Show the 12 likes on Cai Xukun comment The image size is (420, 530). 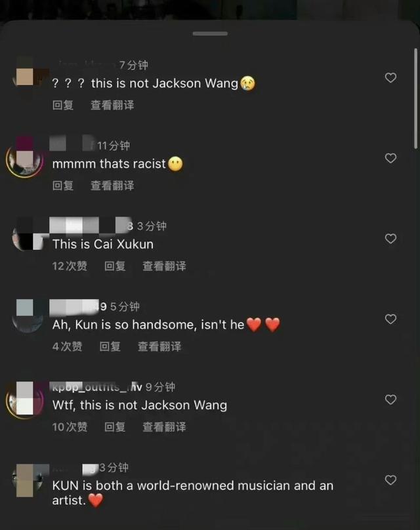70,266
